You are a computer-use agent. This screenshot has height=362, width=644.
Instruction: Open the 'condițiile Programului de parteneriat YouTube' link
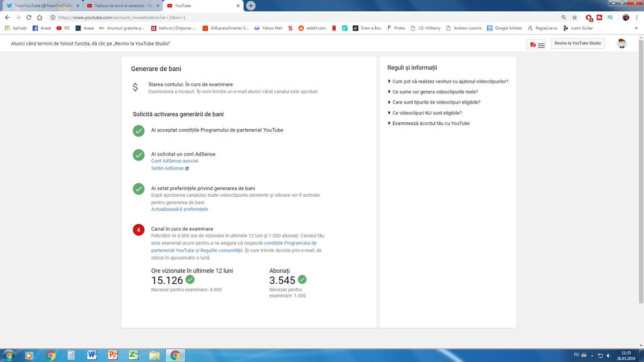point(234,247)
